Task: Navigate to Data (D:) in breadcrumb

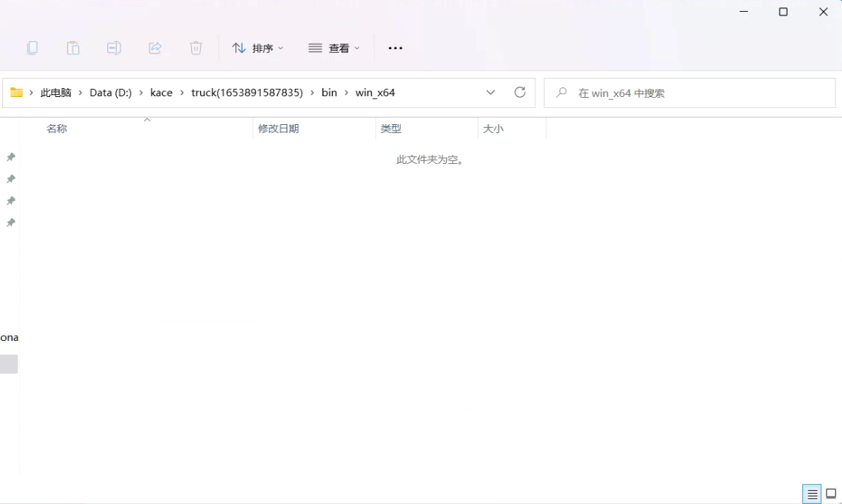Action: point(110,93)
